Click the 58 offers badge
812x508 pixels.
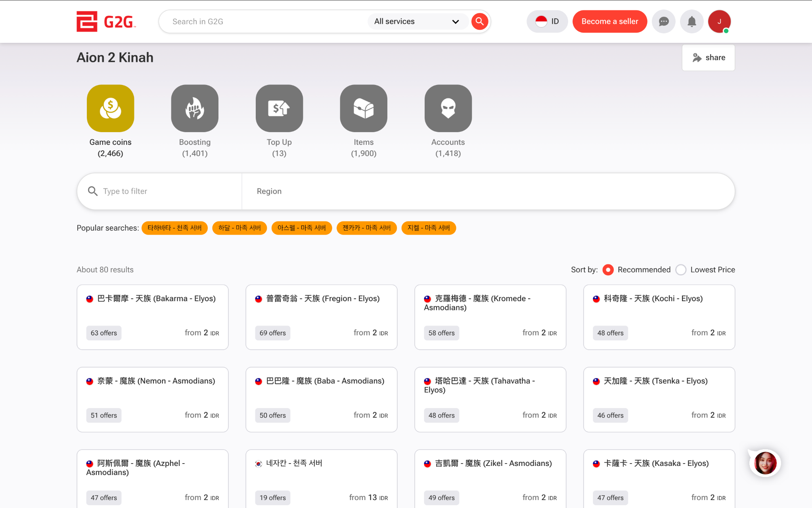tap(442, 333)
